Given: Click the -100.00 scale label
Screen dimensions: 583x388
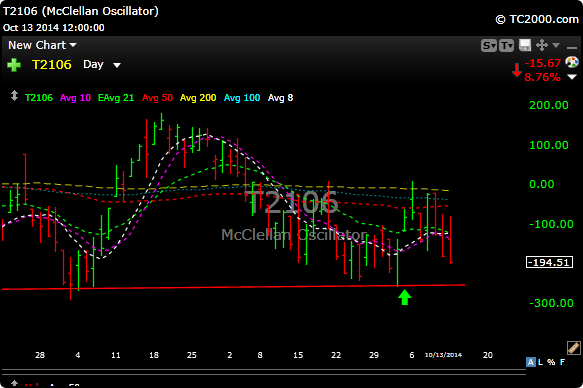Looking at the screenshot, I should click(551, 224).
